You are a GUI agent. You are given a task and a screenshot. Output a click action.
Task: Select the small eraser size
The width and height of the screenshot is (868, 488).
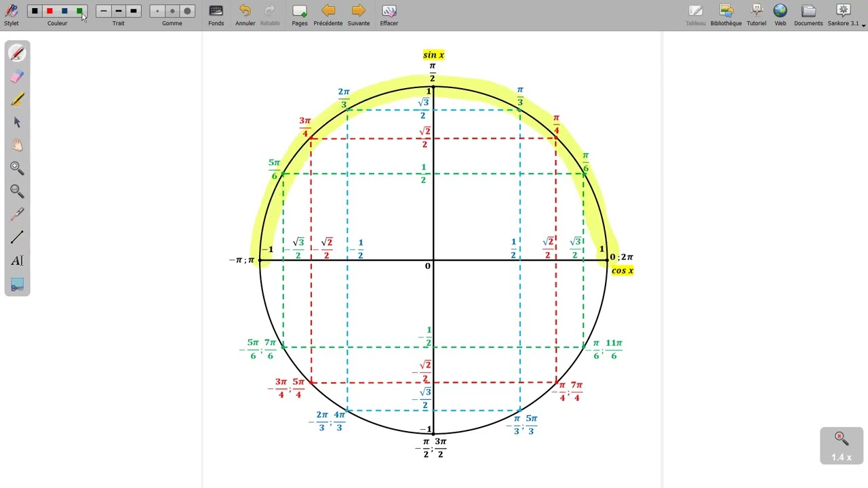[x=157, y=11]
